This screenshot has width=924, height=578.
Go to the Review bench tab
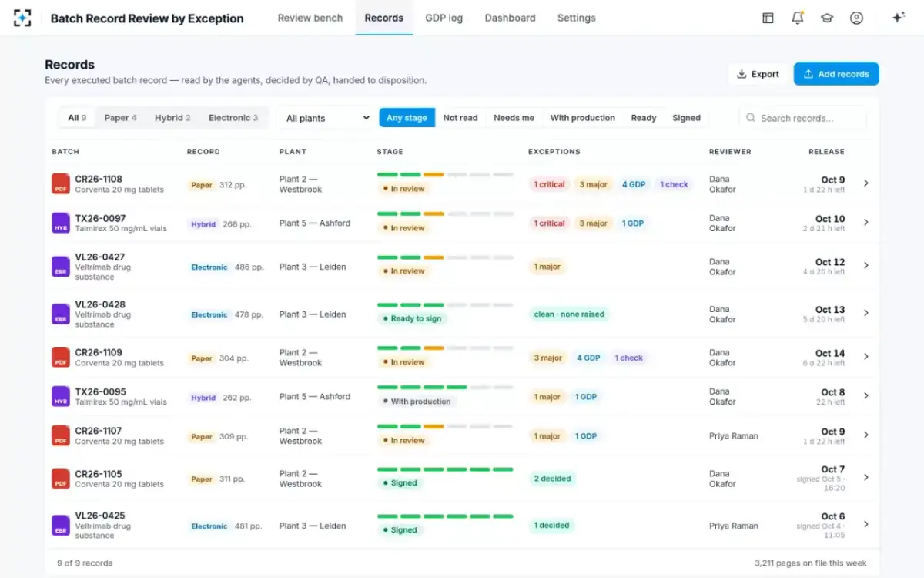(310, 18)
